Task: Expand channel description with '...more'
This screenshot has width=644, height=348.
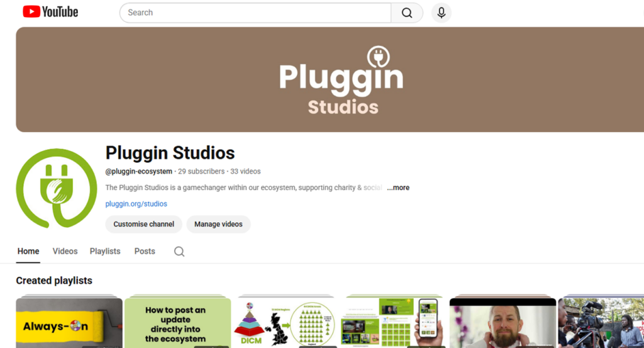Action: click(398, 188)
